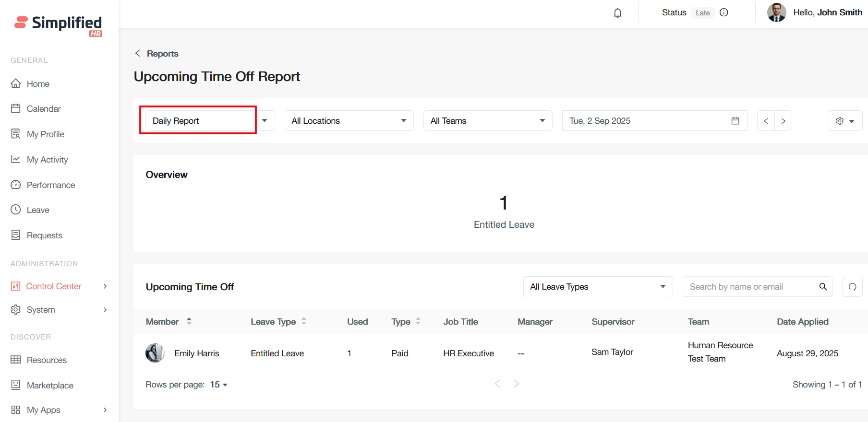
Task: Change rows per page value
Action: 218,385
